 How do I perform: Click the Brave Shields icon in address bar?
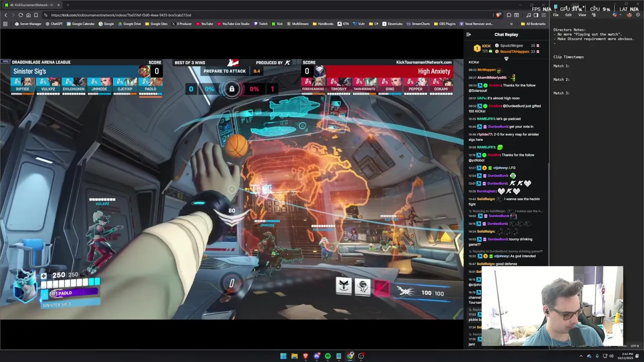coord(498,15)
